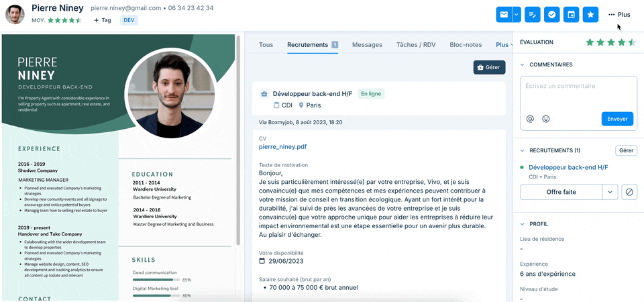Viewport: 644px width, 302px height.
Task: Click the calendar appointment icon button
Action: point(572,14)
